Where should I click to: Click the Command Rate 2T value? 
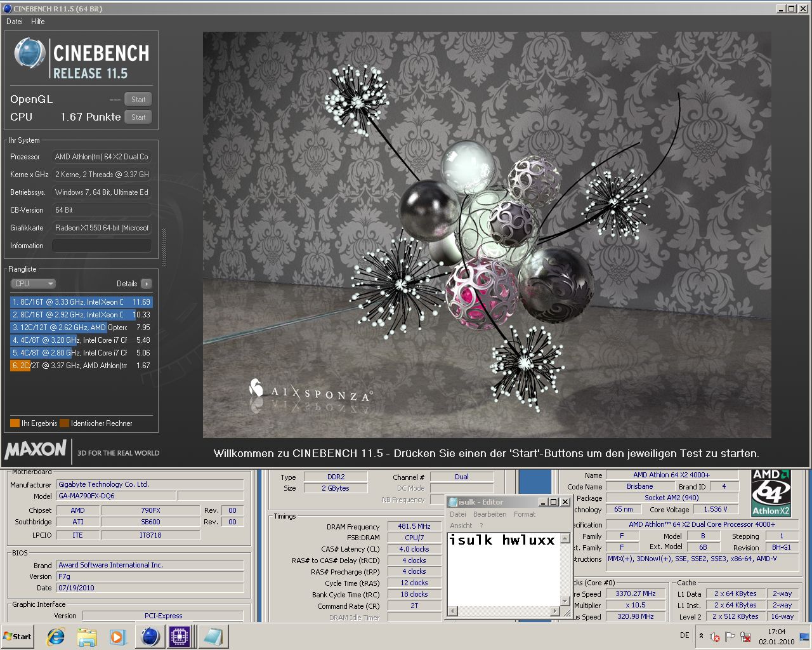click(x=414, y=606)
